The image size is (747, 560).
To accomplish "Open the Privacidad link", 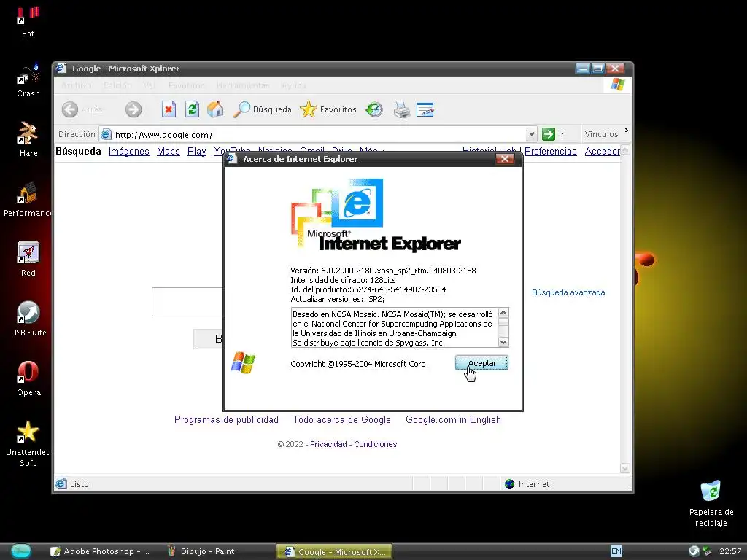I will click(x=328, y=444).
